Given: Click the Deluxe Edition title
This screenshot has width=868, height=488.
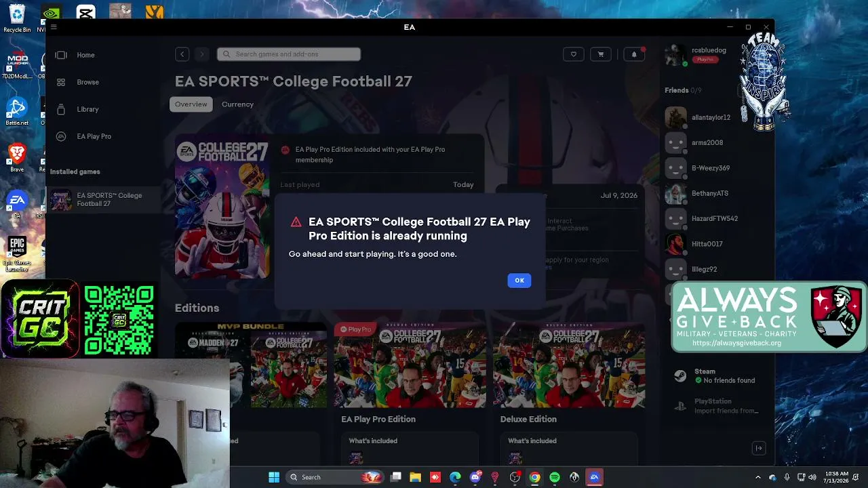Looking at the screenshot, I should 528,420.
